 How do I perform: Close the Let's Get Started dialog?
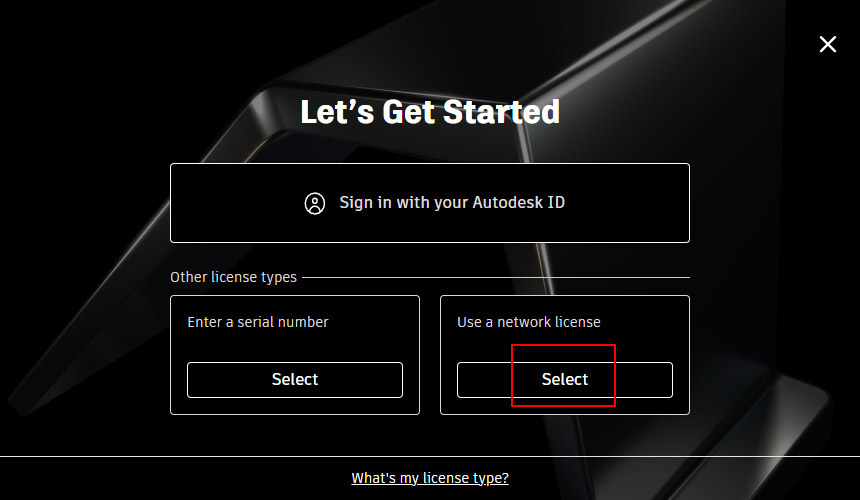[x=828, y=44]
